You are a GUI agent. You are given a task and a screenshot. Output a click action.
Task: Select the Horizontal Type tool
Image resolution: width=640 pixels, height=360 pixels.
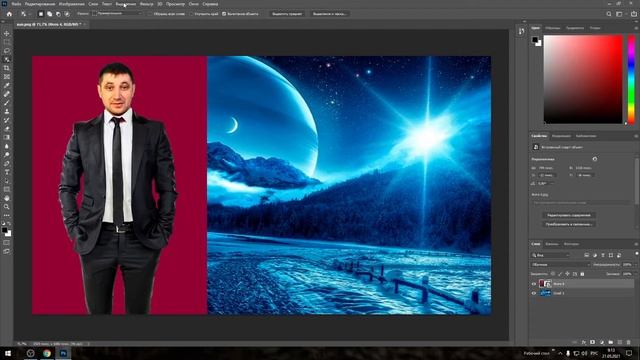click(7, 172)
